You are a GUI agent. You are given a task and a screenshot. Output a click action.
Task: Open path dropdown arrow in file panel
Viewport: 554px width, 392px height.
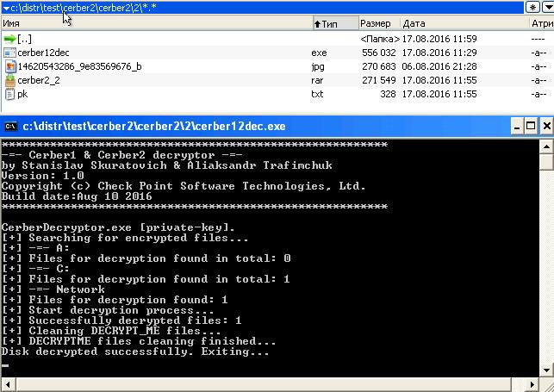tap(6, 8)
